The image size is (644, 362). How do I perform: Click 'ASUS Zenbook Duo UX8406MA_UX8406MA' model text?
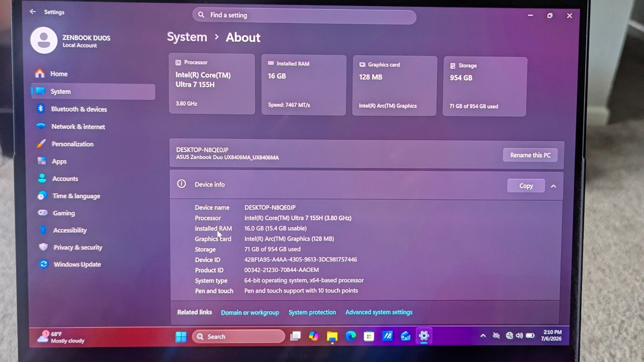click(x=227, y=157)
